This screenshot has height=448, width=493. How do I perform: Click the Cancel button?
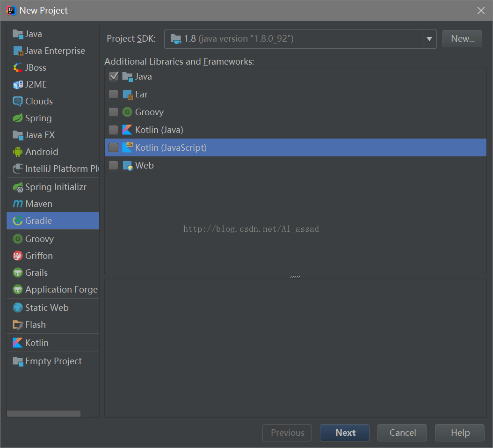[x=402, y=433]
